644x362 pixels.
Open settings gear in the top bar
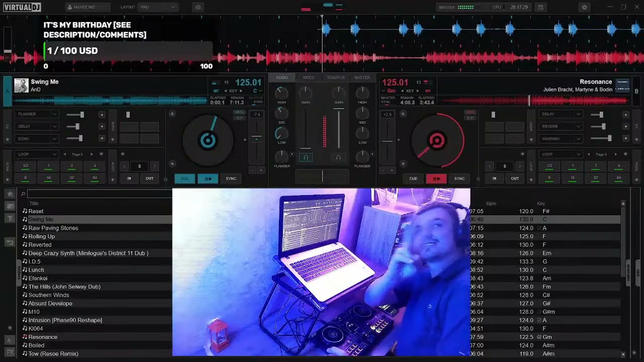point(584,7)
